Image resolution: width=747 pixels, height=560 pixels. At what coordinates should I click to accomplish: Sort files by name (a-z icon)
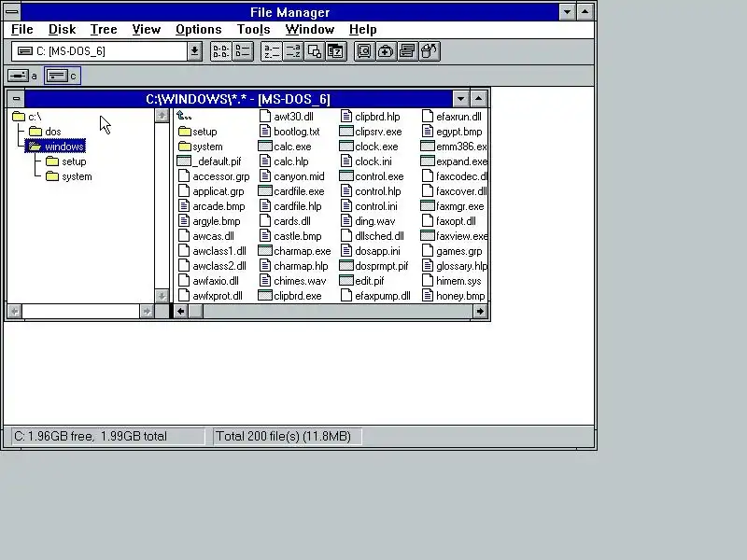pyautogui.click(x=272, y=51)
